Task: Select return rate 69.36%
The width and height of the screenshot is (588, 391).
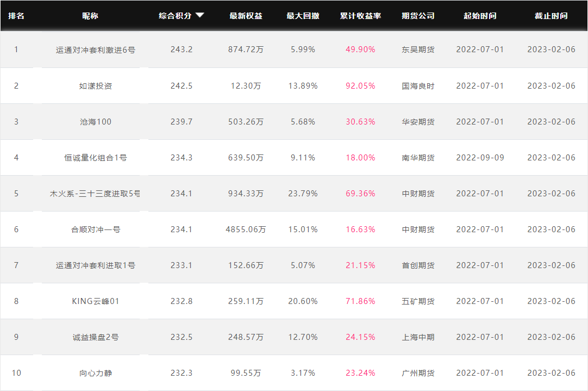Action: [x=360, y=194]
